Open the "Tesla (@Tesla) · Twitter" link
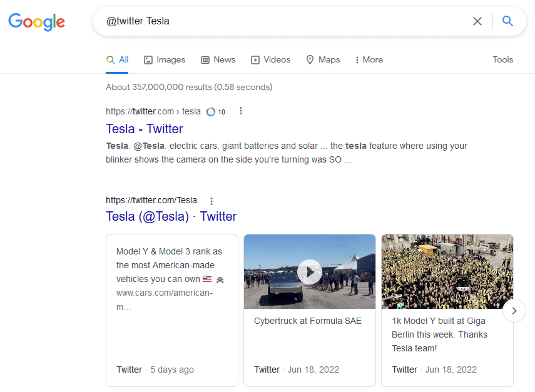The image size is (535, 392). [171, 216]
